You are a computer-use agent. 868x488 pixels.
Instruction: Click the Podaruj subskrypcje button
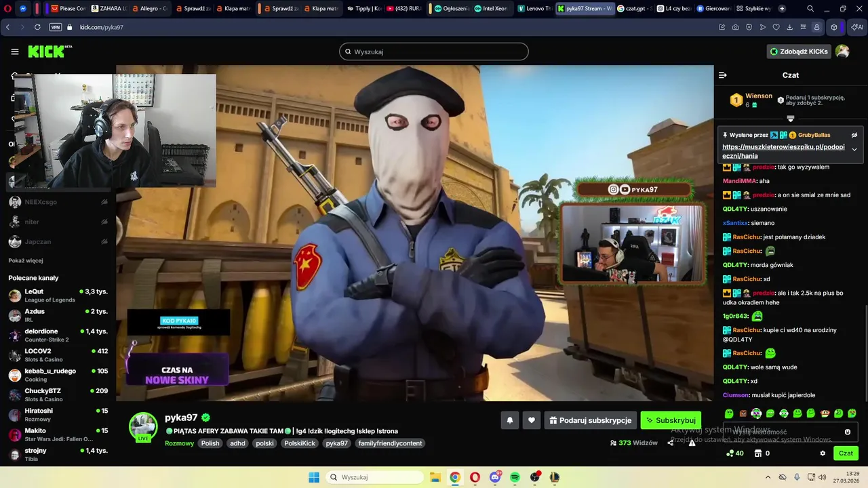click(x=590, y=420)
